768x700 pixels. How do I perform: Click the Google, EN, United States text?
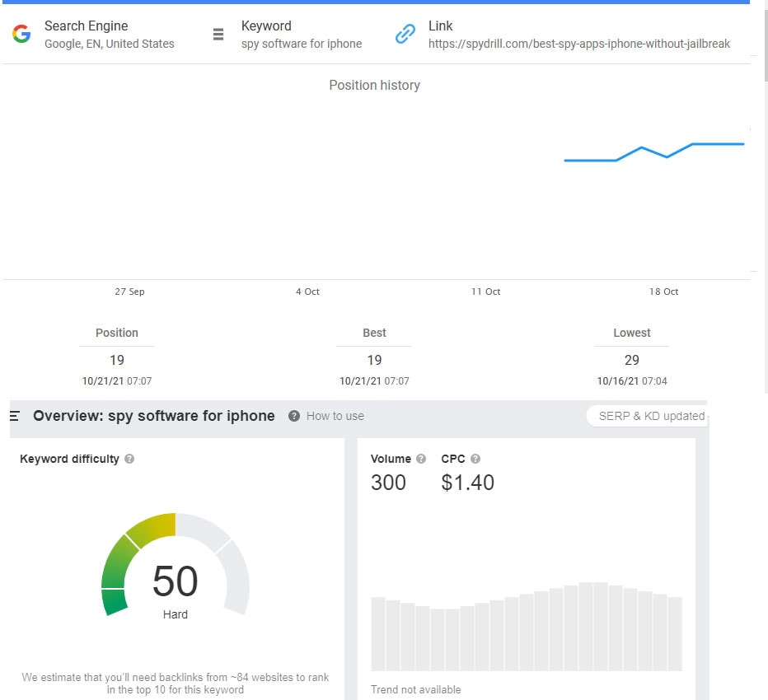pos(110,44)
